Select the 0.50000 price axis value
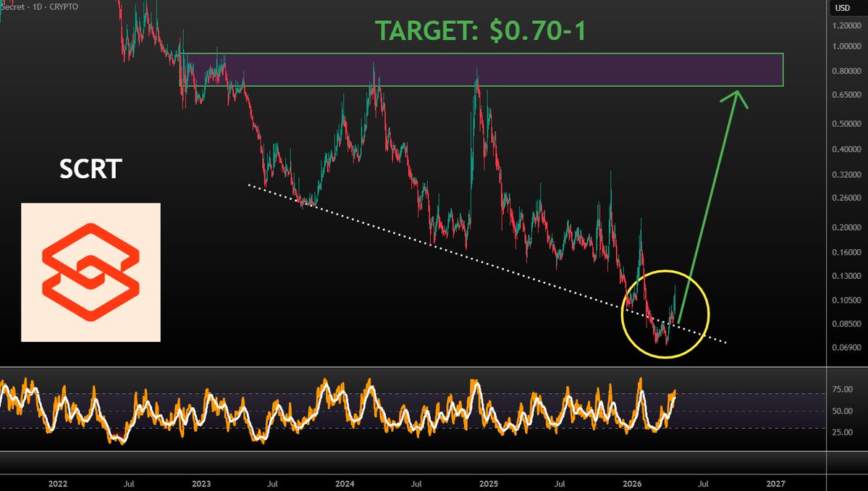 pyautogui.click(x=846, y=124)
